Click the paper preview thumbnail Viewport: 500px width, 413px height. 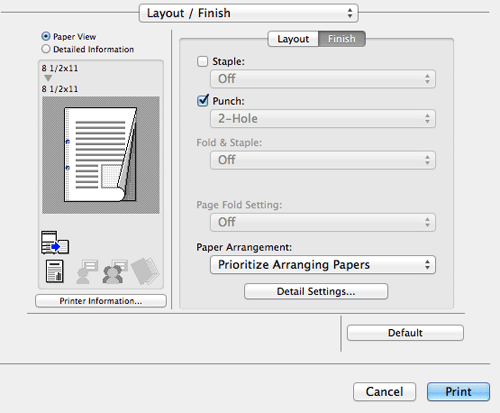point(101,155)
